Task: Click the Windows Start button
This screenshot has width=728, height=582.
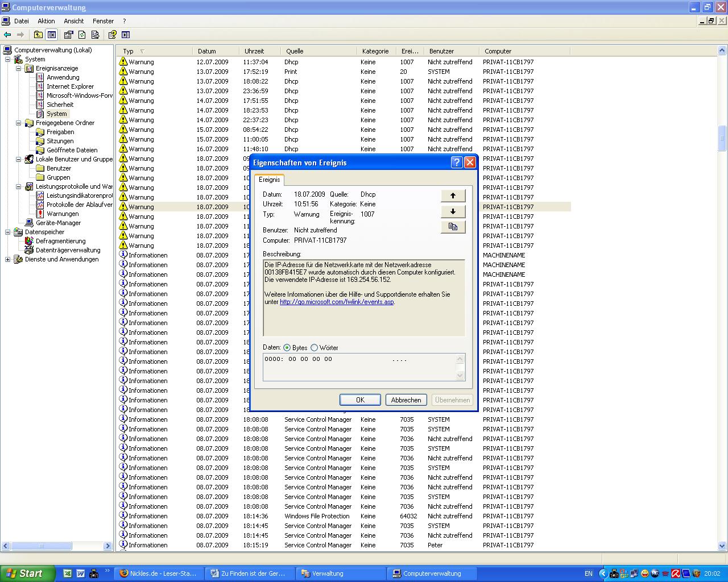Action: [27, 573]
